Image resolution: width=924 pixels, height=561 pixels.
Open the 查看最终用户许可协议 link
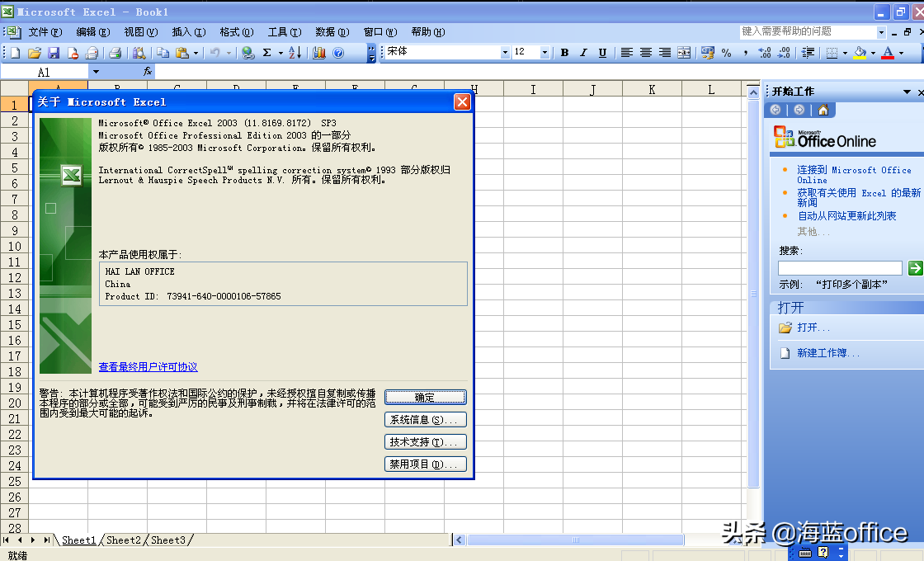(148, 366)
